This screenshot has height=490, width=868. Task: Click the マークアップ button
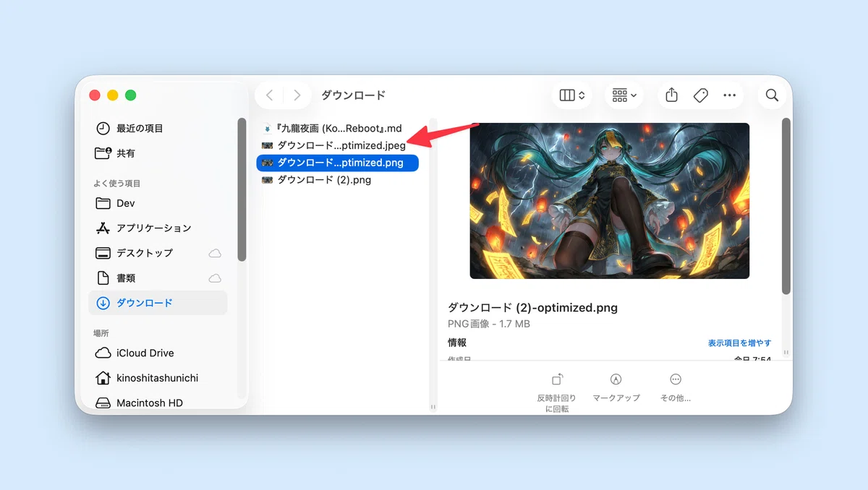(616, 387)
